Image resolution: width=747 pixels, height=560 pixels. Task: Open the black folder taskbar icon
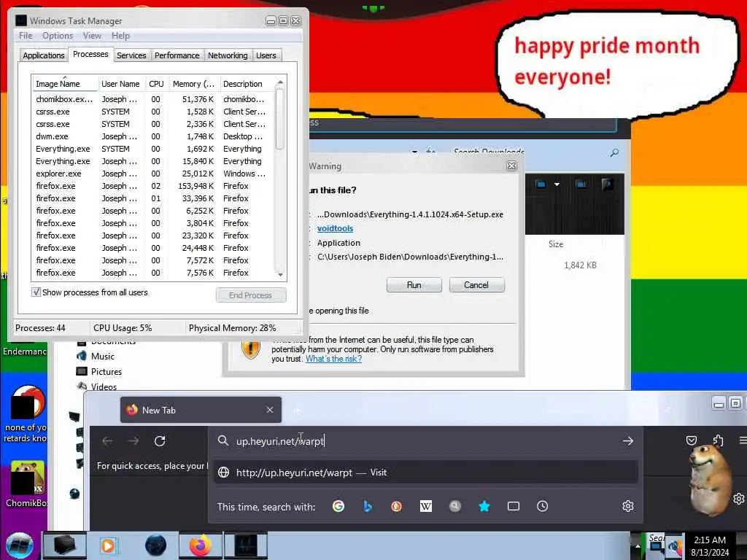pos(65,545)
